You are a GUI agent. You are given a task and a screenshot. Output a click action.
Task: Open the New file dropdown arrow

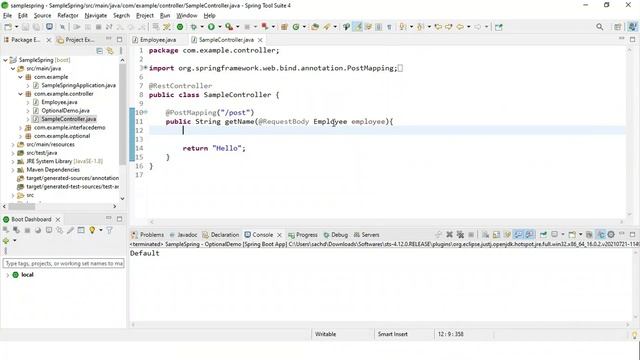(16, 27)
